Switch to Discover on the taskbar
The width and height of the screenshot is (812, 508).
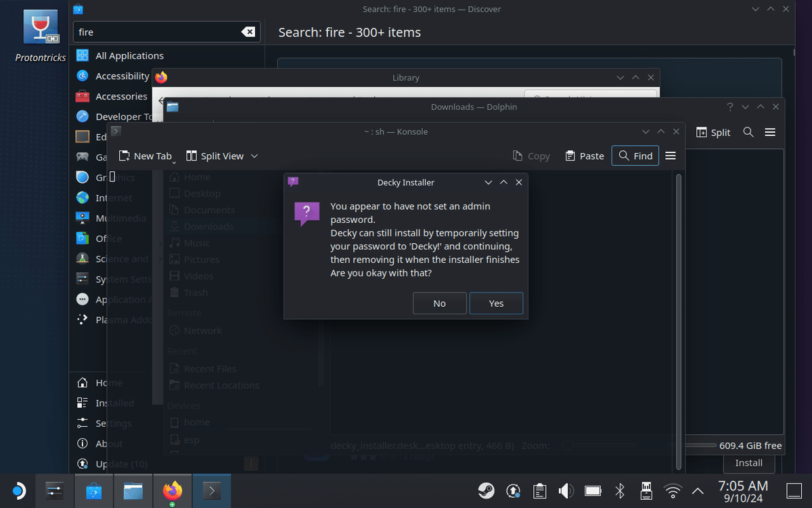94,491
